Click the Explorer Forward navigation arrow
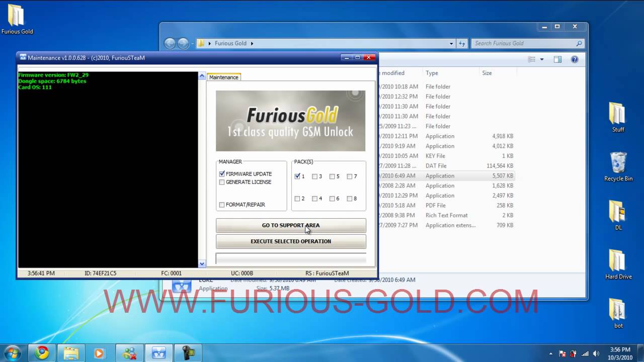This screenshot has height=362, width=644. tap(183, 44)
